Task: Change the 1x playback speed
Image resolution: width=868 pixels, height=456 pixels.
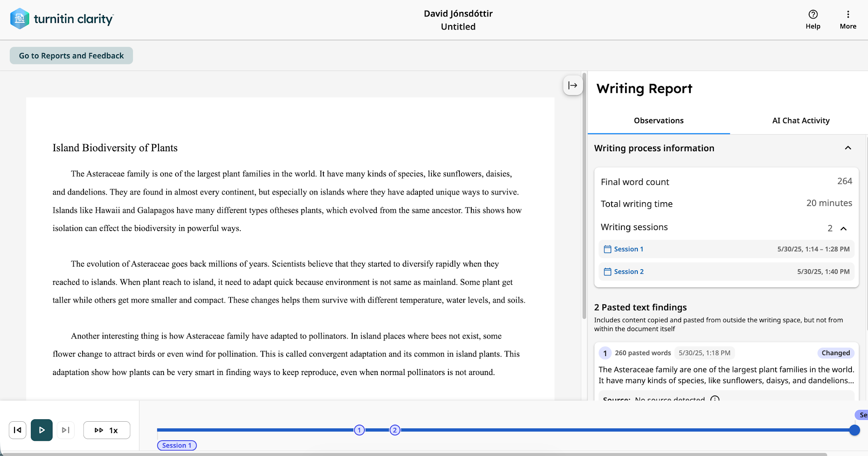Action: (x=107, y=430)
